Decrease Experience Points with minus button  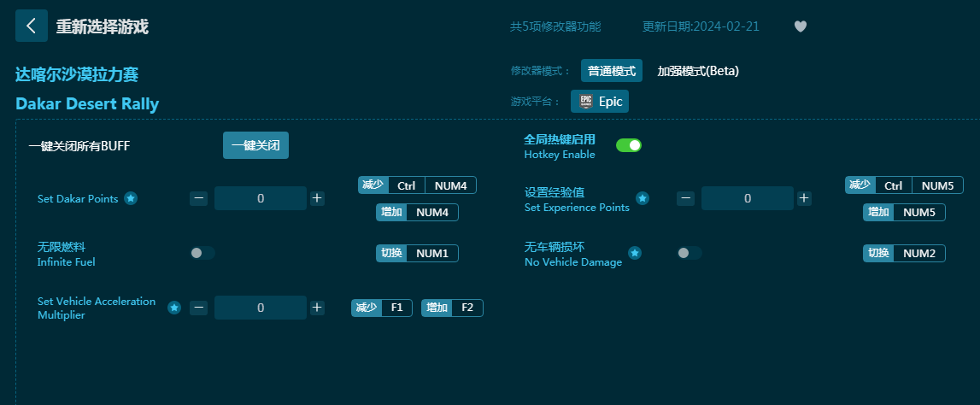click(685, 198)
